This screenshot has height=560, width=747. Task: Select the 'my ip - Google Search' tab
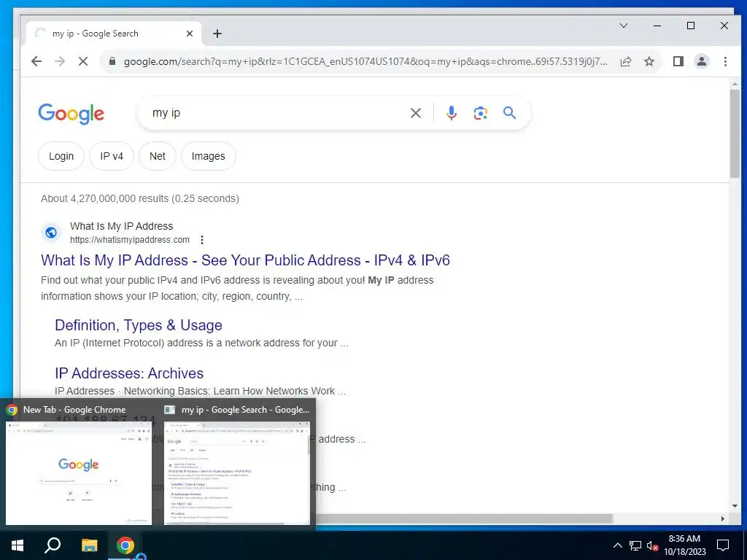(113, 34)
